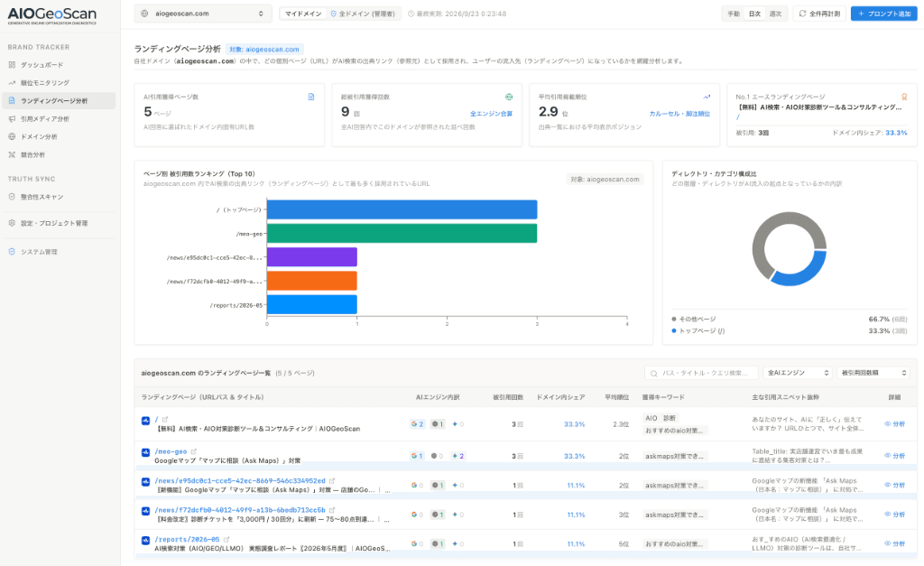924x566 pixels.
Task: Click the green /meo-geo bar in chart
Action: [402, 234]
